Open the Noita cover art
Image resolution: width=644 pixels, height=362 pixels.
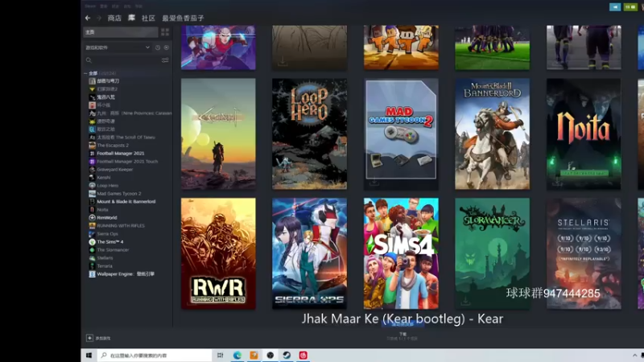tap(584, 134)
